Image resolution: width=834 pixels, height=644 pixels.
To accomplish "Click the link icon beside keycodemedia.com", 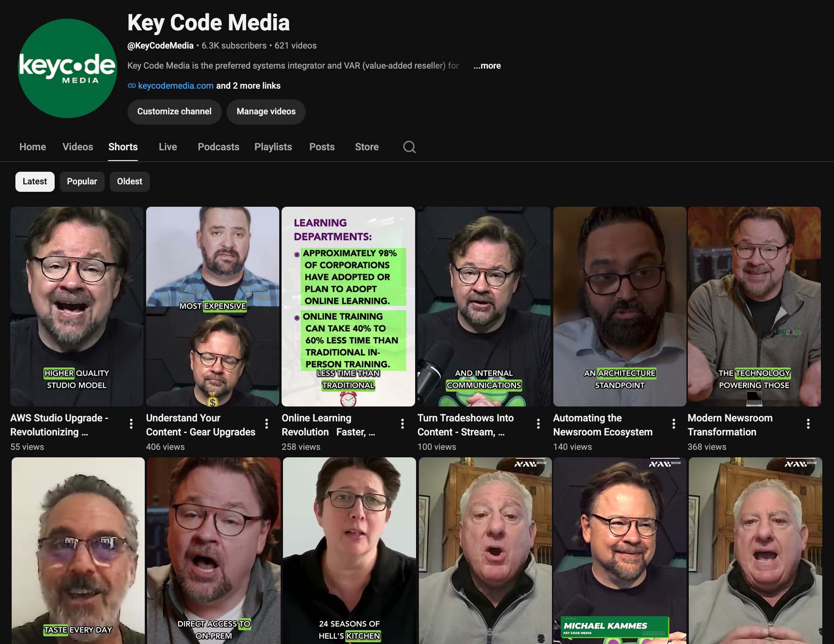I will 132,86.
